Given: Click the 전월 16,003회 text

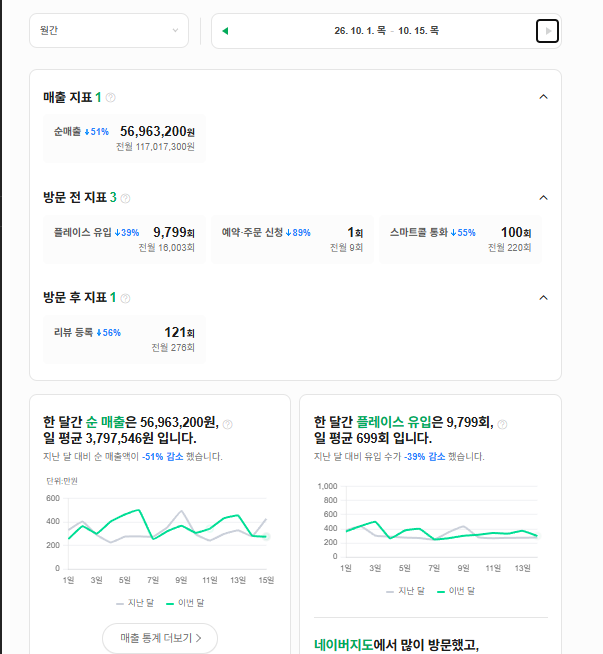Looking at the screenshot, I should (x=166, y=248).
